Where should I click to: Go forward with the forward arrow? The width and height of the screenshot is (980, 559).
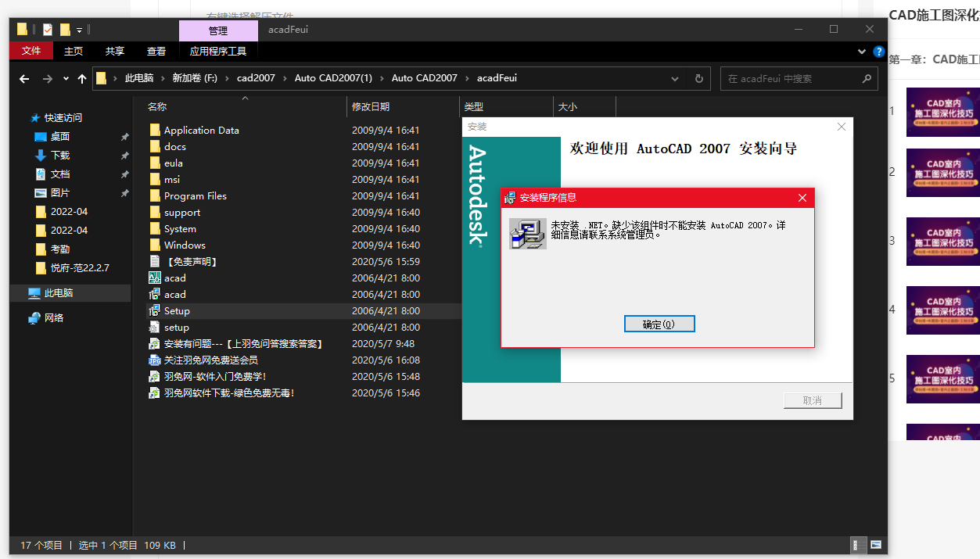point(48,79)
